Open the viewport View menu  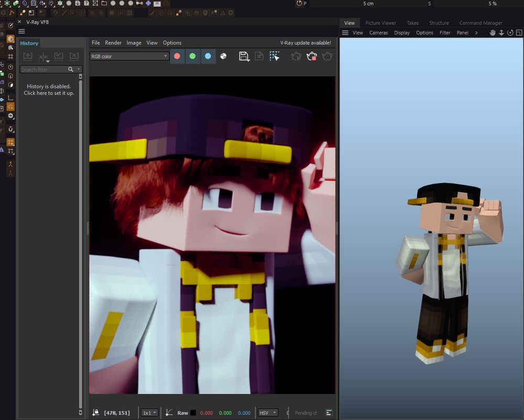357,32
